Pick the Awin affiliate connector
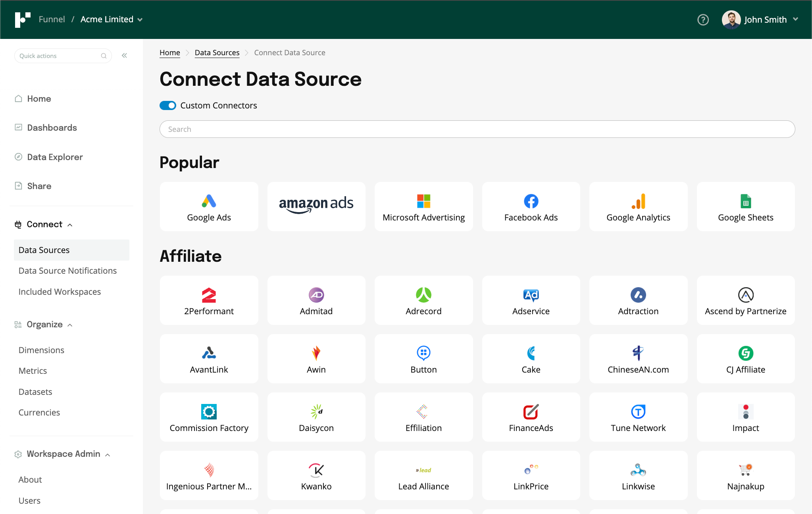 (316, 358)
